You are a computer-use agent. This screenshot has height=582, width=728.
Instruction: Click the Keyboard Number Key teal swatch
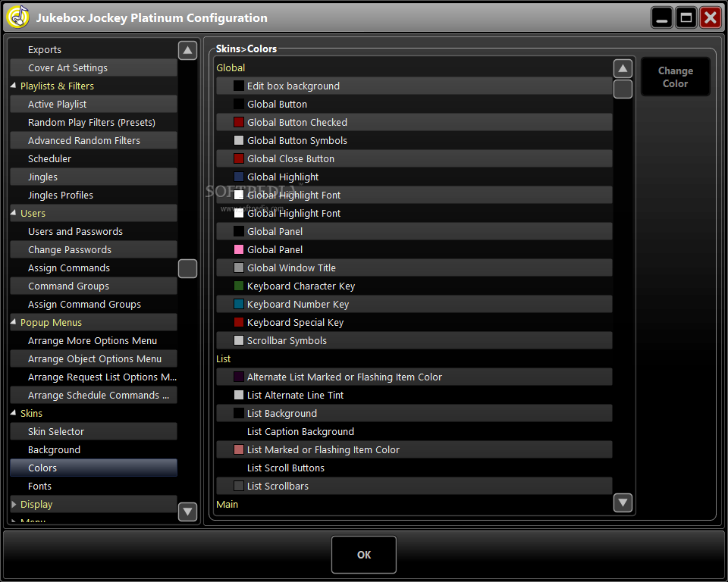(239, 304)
